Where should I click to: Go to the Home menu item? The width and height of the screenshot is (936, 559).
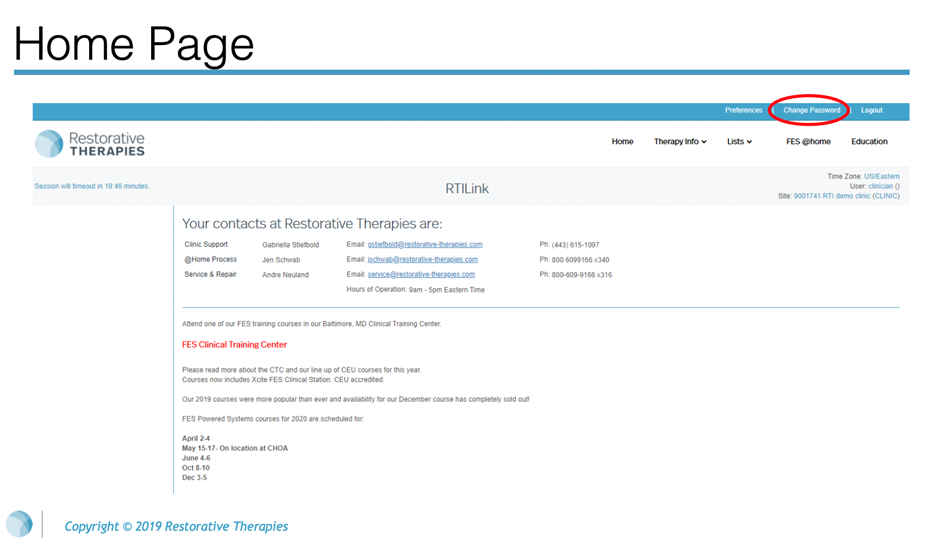tap(622, 142)
